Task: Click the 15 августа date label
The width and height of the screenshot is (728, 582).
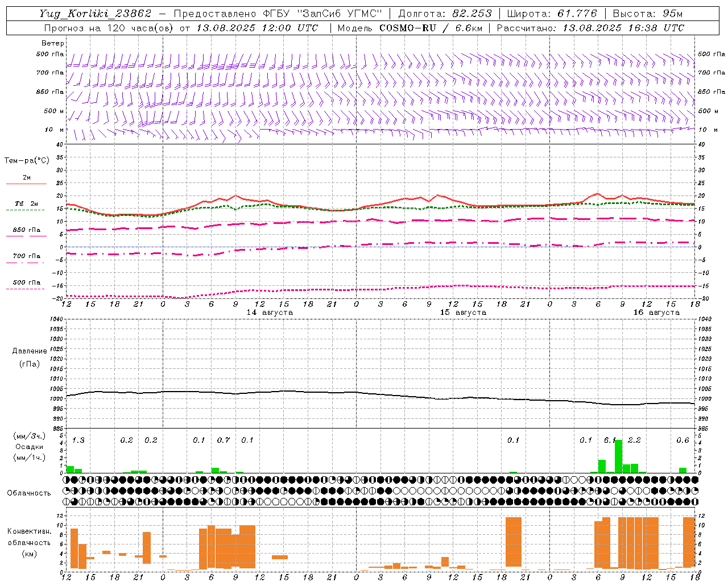Action: [x=463, y=313]
